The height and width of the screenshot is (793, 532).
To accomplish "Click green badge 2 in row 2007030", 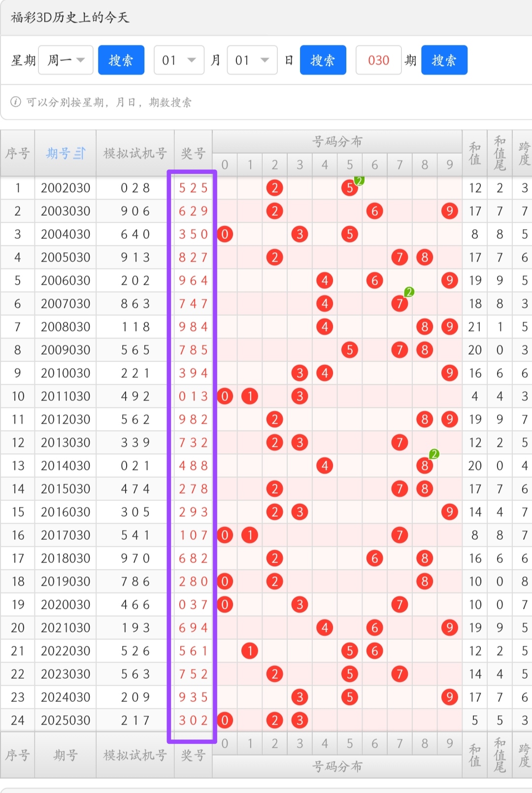I will pos(409,293).
